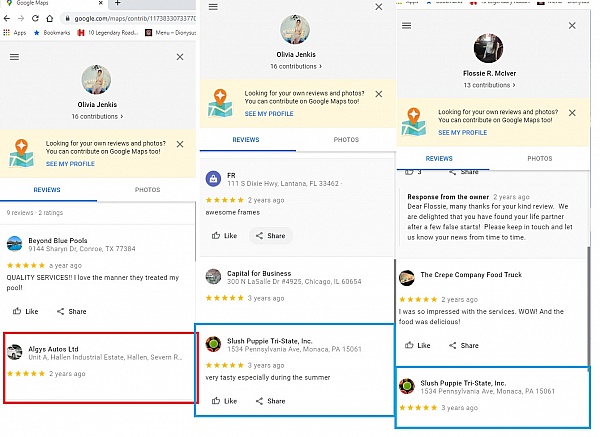
Task: Click the Algys Autos Ltd thumbnail icon
Action: (x=15, y=352)
